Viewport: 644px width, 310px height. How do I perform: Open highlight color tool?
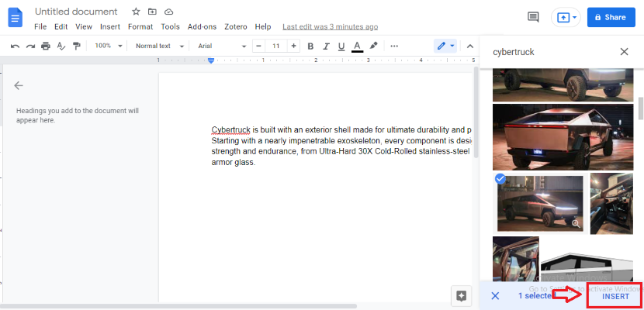[373, 46]
